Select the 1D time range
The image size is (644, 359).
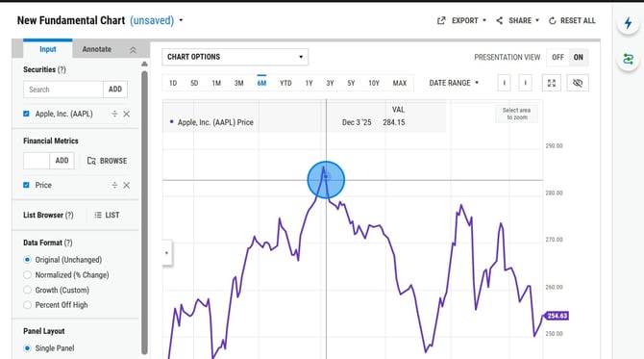point(173,83)
